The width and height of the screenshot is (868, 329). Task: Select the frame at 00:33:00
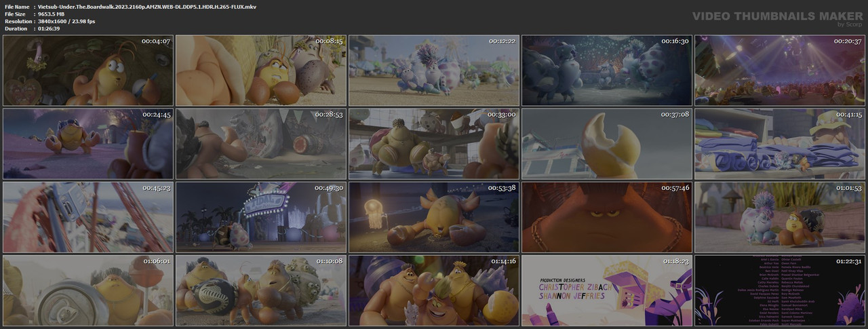click(x=434, y=144)
